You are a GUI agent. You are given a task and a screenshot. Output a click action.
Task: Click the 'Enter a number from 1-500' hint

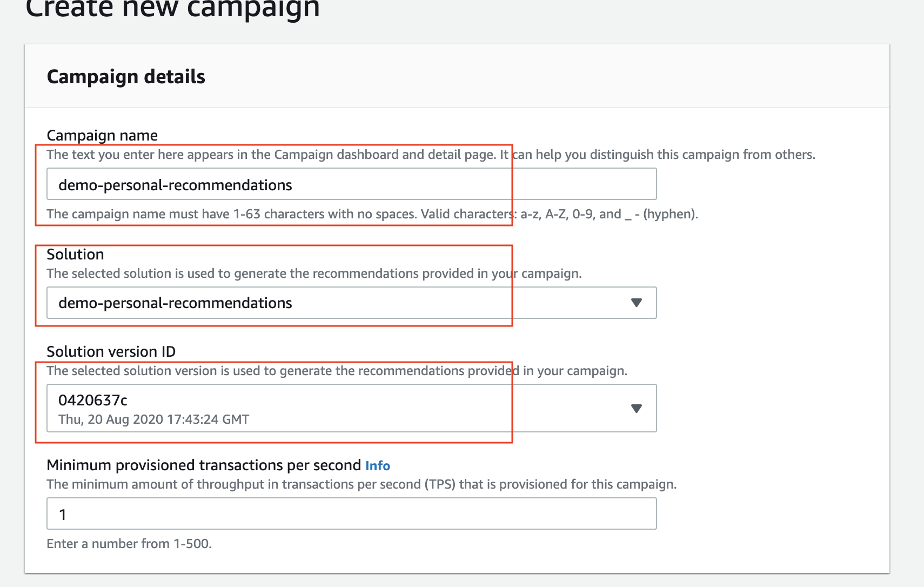pos(129,544)
